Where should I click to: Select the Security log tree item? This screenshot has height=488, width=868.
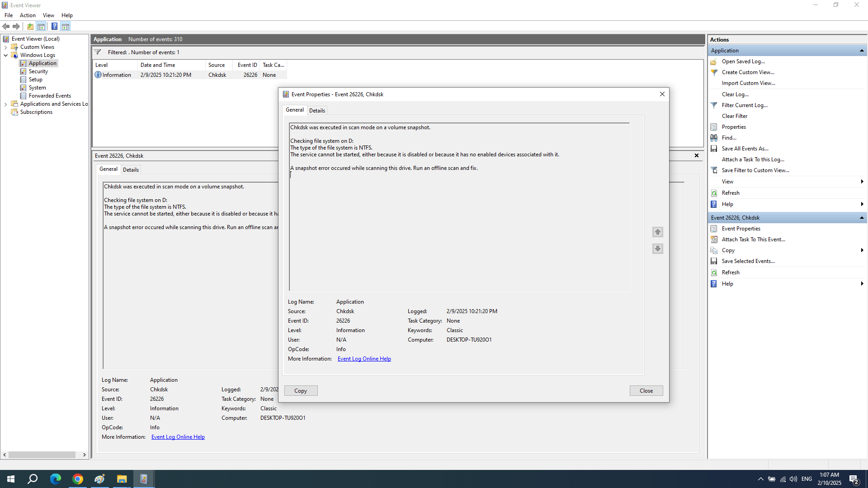coord(38,71)
